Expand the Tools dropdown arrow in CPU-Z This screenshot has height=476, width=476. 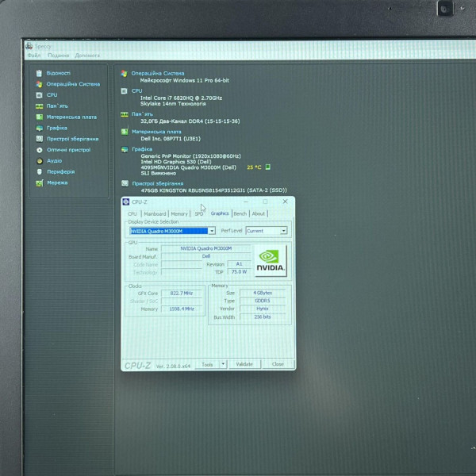pyautogui.click(x=223, y=363)
